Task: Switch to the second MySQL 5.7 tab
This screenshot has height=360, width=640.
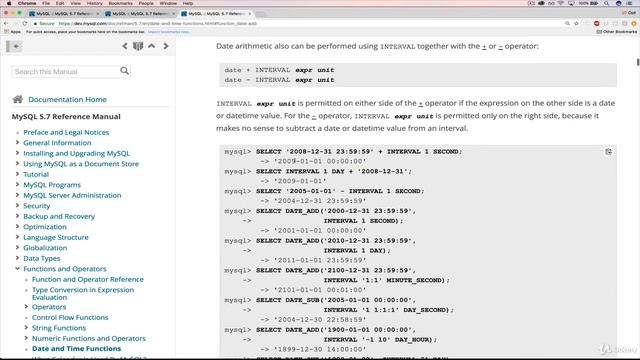Action: 140,14
